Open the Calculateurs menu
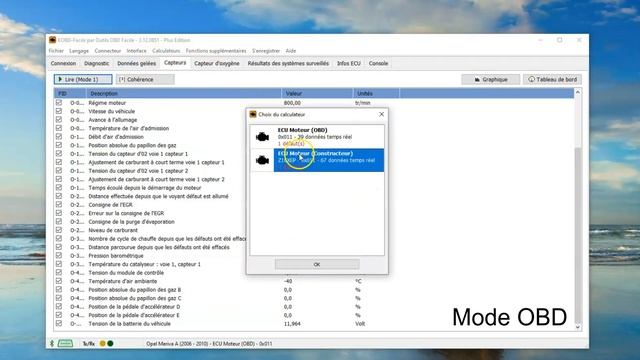The width and height of the screenshot is (640, 360). point(166,51)
